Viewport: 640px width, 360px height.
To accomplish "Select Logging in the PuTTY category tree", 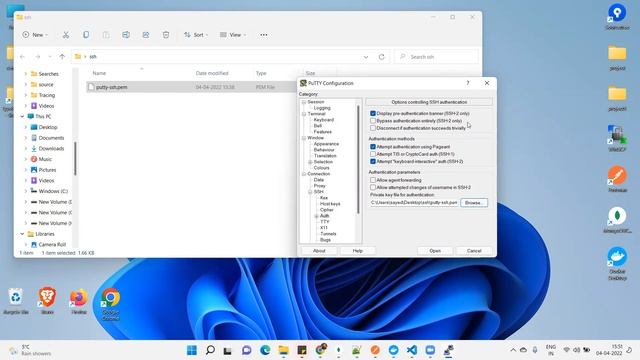I will pos(322,108).
